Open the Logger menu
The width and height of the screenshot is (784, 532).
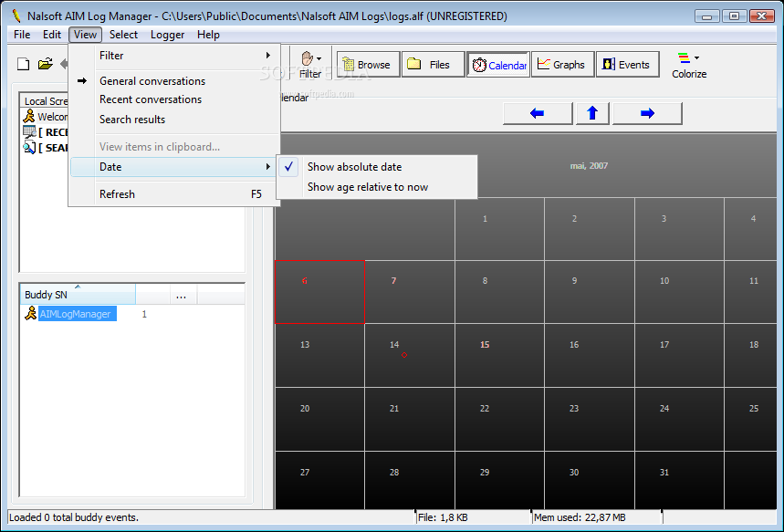coord(168,35)
